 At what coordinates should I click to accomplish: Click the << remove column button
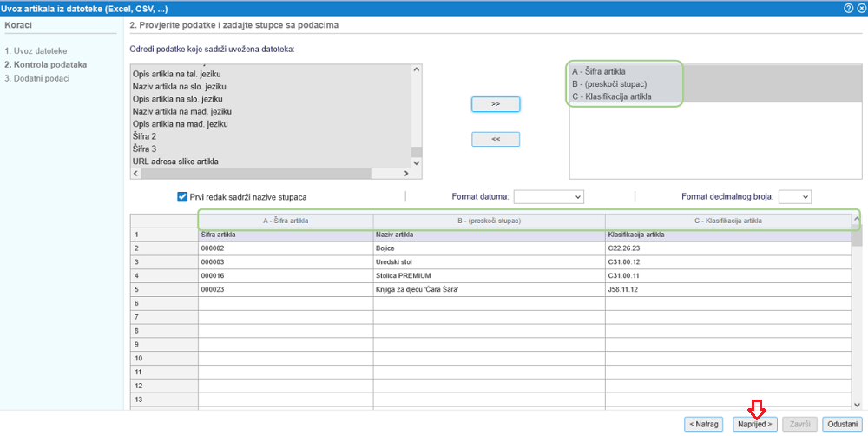496,139
